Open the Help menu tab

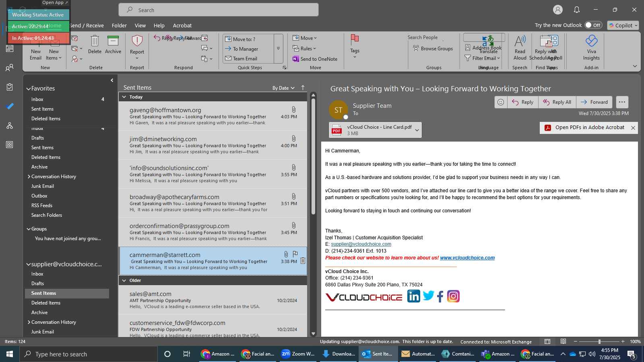159,25
